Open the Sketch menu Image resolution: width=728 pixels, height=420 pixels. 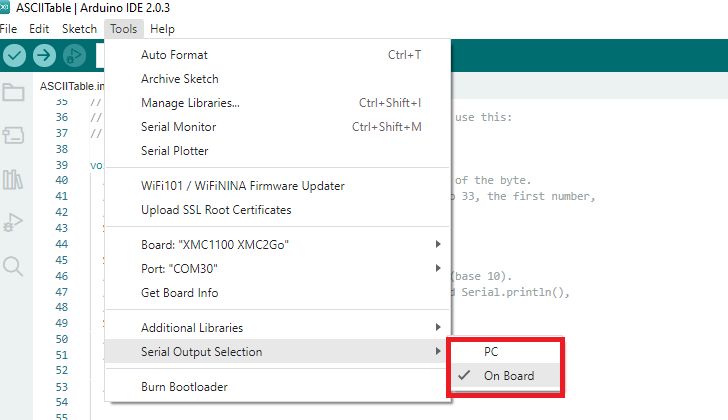click(x=79, y=29)
